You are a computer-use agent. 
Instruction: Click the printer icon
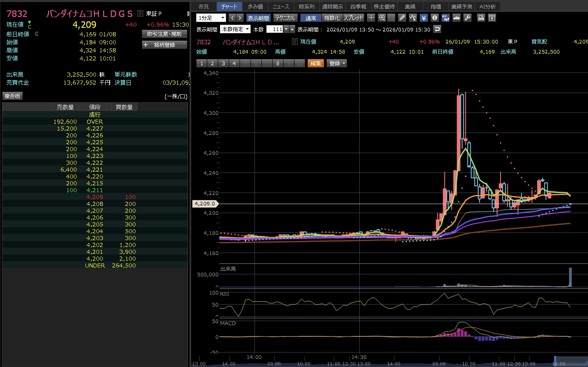481,18
